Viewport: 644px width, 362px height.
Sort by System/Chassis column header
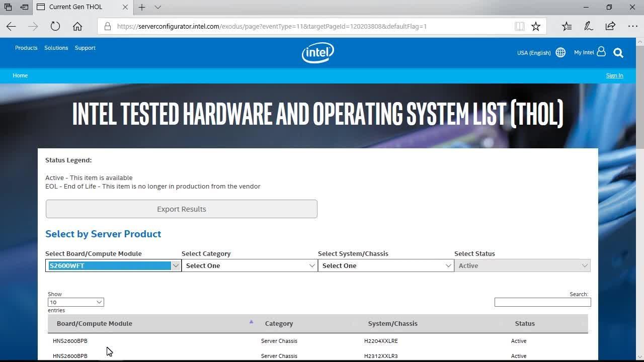(x=392, y=323)
